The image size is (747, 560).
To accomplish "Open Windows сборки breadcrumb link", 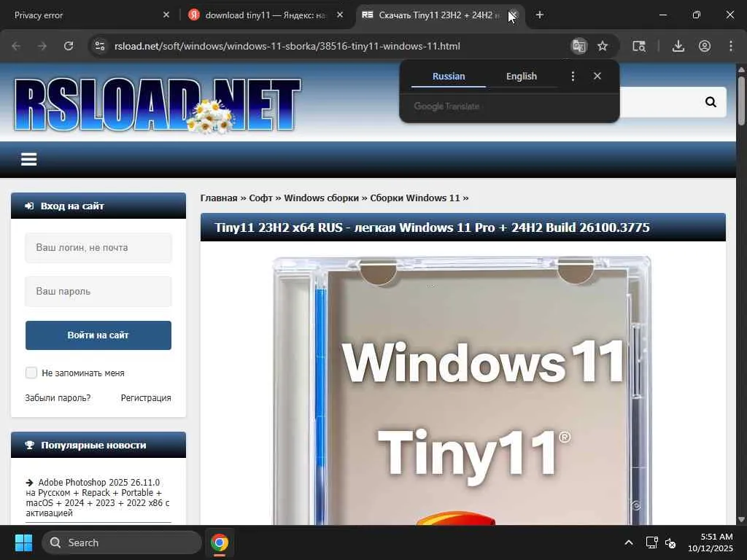I will [321, 198].
